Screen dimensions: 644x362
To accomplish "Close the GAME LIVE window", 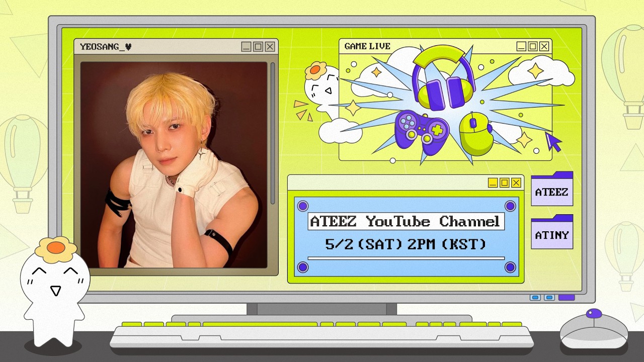I will (544, 46).
